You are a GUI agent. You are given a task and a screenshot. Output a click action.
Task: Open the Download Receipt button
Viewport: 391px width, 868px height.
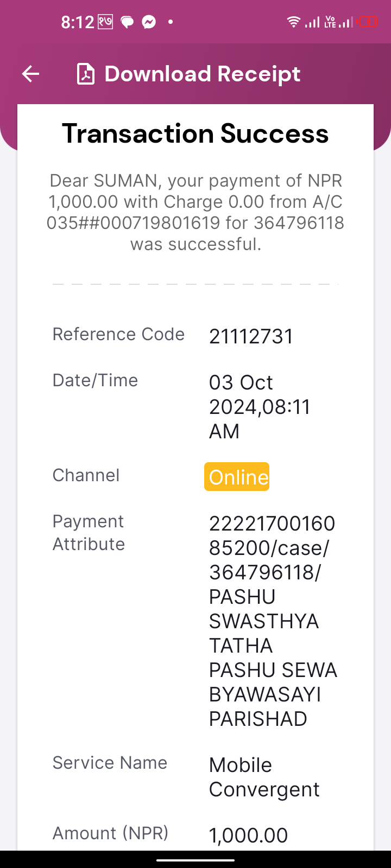click(189, 74)
